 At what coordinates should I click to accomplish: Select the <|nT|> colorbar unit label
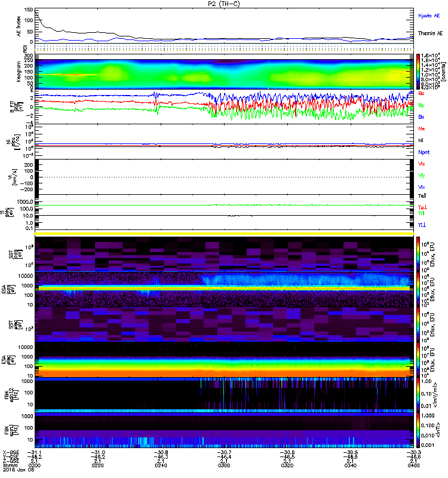(x=439, y=430)
